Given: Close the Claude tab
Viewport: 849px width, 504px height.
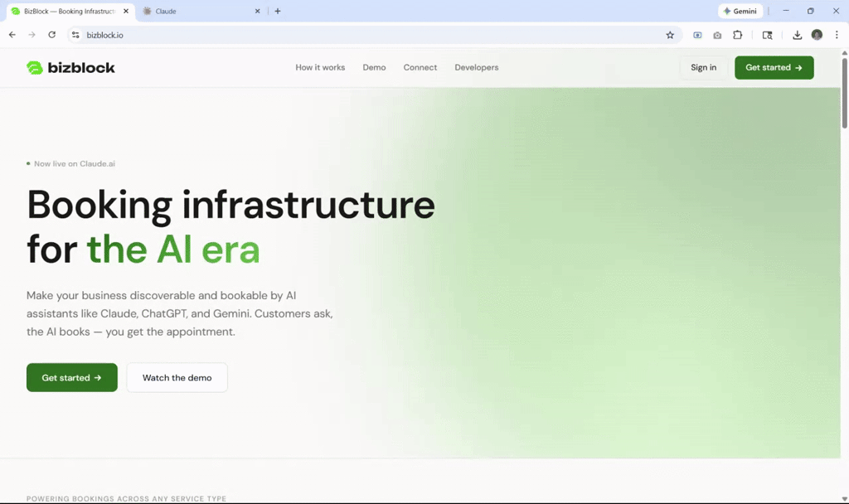Looking at the screenshot, I should 258,11.
